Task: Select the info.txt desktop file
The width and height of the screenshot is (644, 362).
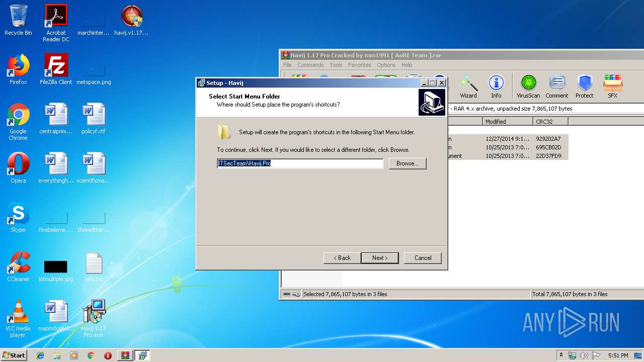Action: pos(94,266)
